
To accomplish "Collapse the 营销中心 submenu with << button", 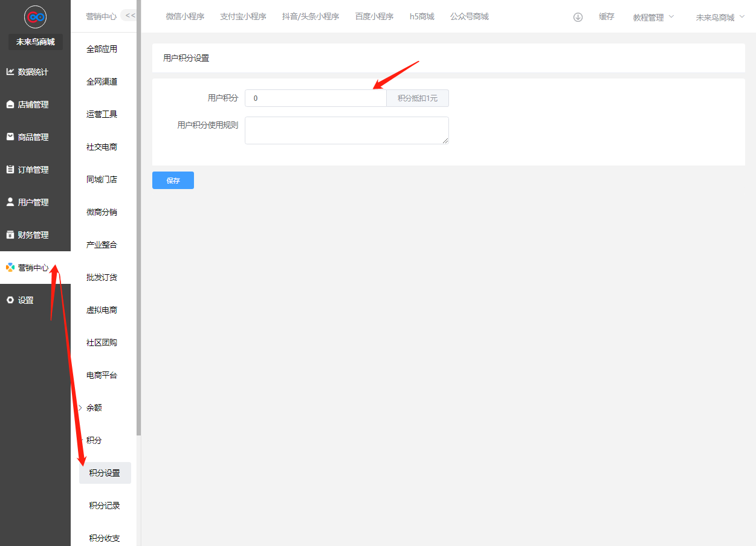I will pos(129,16).
